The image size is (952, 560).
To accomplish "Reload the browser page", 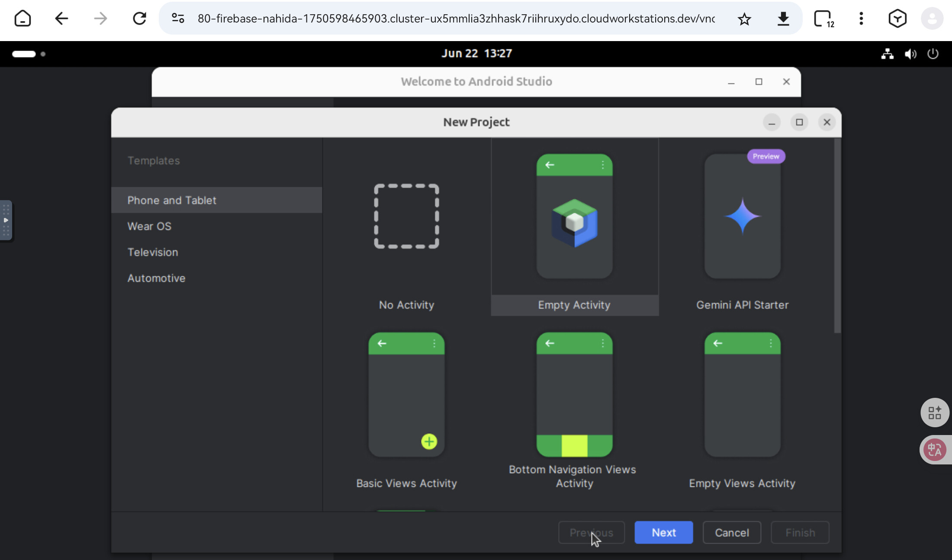I will point(139,19).
